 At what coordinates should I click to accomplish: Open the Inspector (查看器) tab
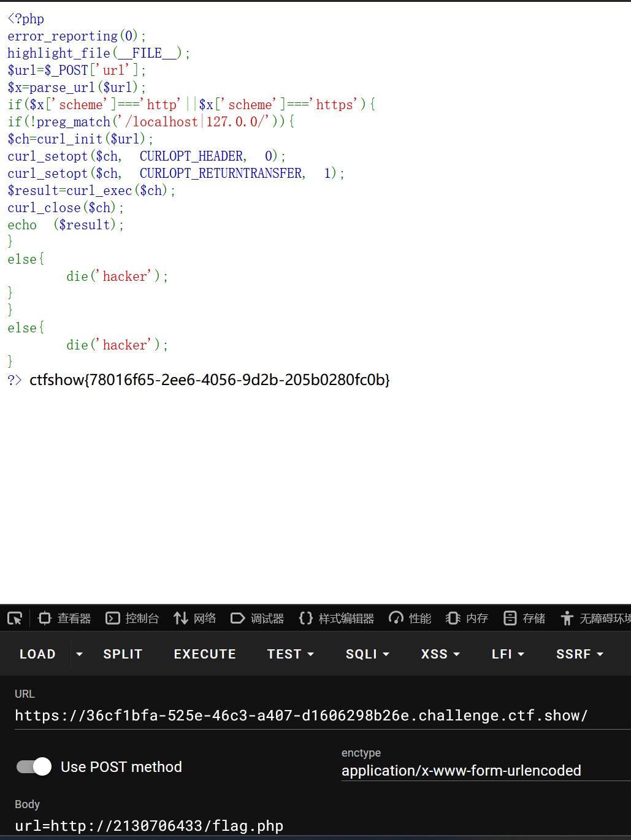point(64,618)
